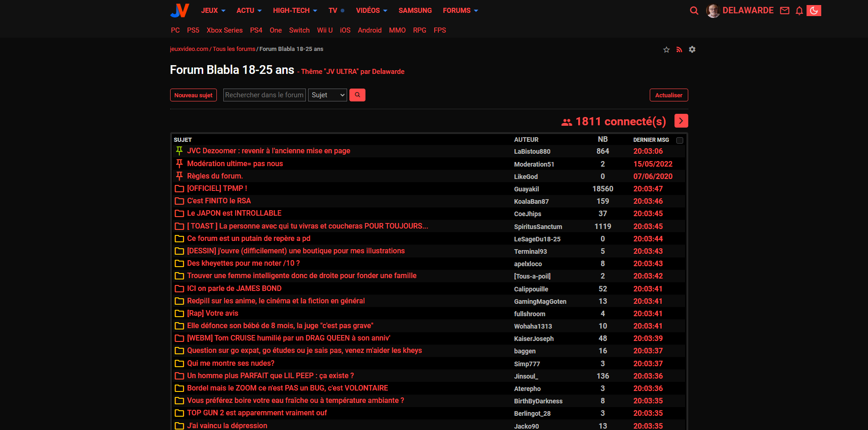
Task: Open the DELAWARDE profile avatar
Action: [713, 11]
